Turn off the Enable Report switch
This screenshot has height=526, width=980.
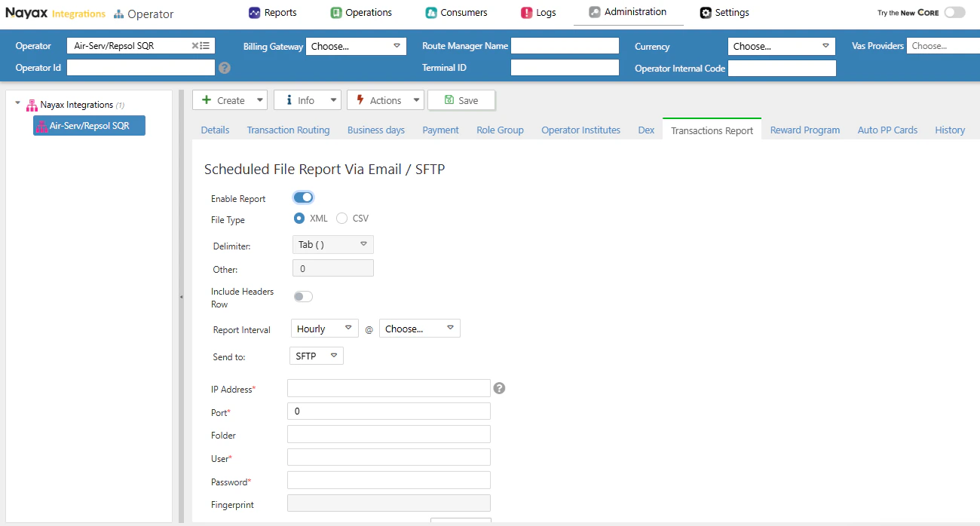[303, 197]
